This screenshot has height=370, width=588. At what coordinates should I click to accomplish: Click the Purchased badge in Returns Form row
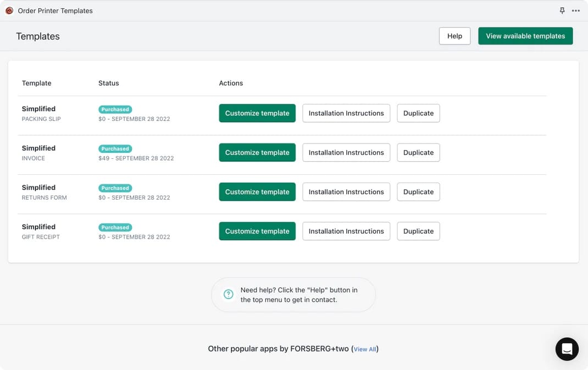point(115,188)
